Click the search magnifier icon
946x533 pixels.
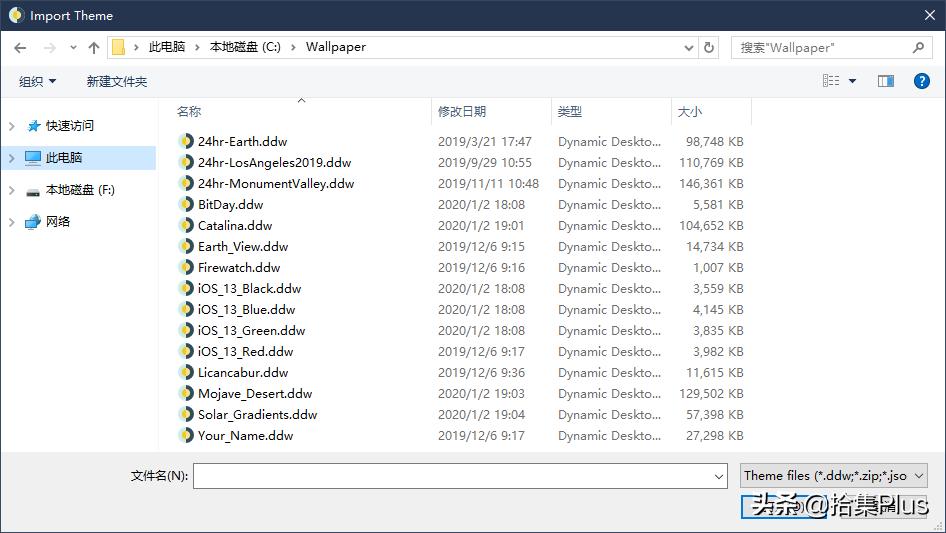tap(918, 47)
